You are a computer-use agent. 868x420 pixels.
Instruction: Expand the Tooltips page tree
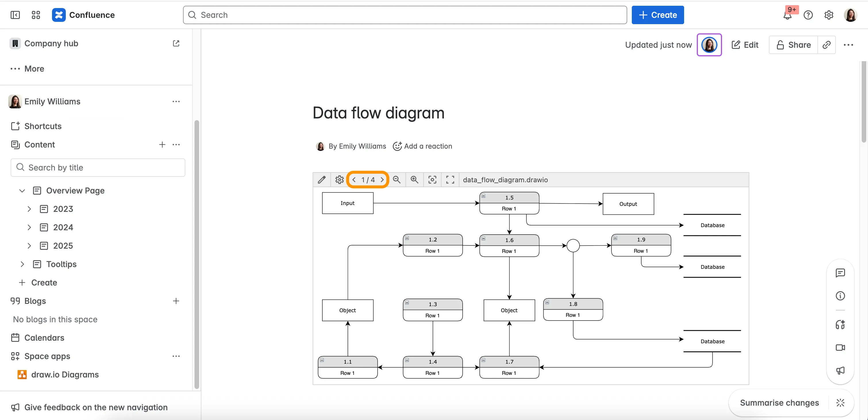tap(22, 264)
